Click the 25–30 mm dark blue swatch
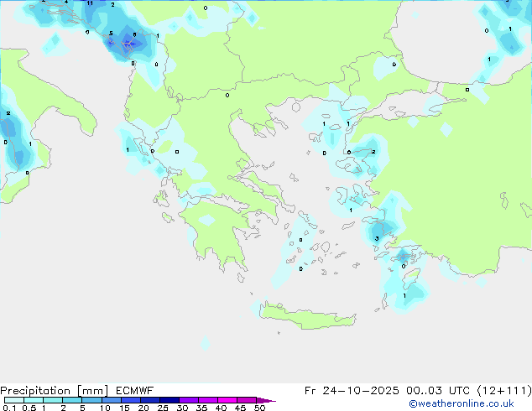This screenshot has width=532, height=411. click(x=169, y=400)
